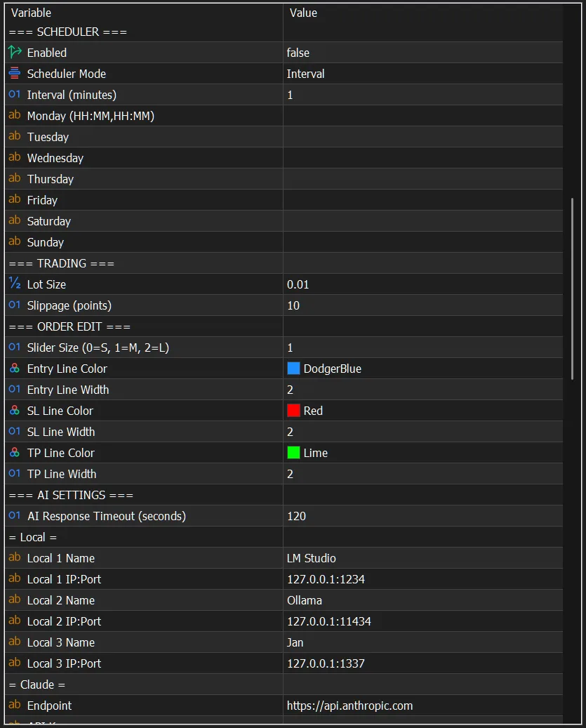
Task: Click the string icon beside Local 2 IP:Port
Action: (15, 621)
